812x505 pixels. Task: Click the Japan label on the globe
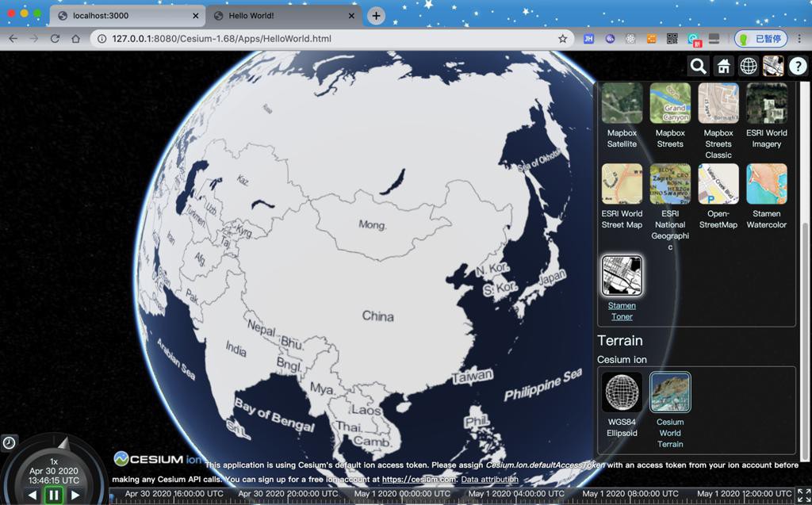coord(552,277)
